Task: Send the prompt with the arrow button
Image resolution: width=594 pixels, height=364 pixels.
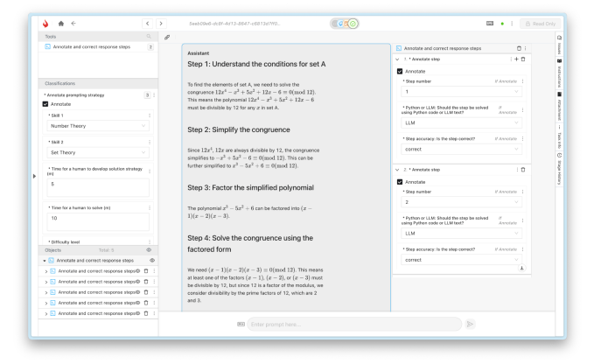Action: 470,324
